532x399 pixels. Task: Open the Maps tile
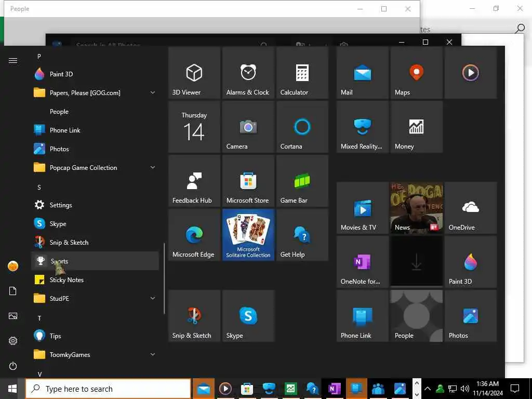[x=416, y=73]
